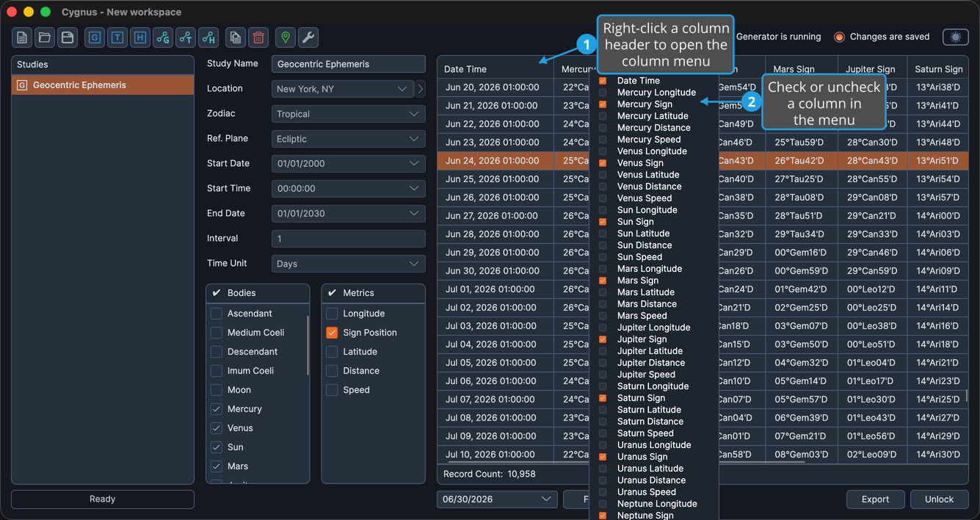The image size is (980, 520).
Task: Expand the Time Unit dropdown showing Days
Action: click(x=349, y=264)
